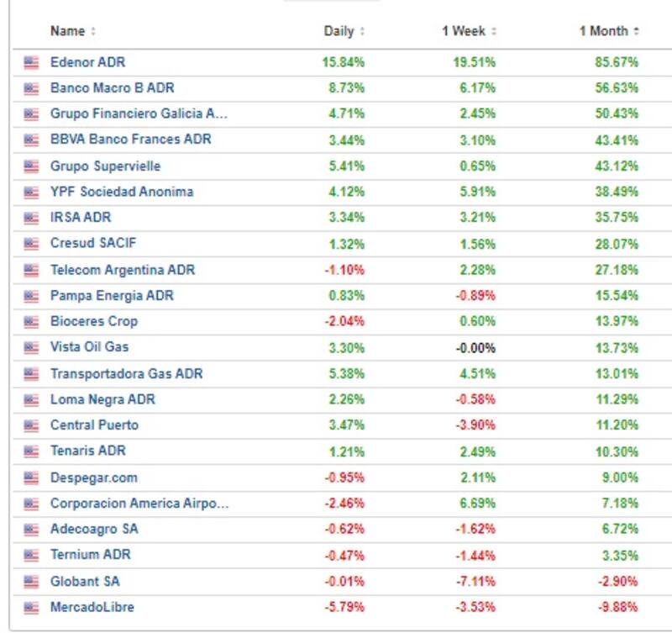This screenshot has width=672, height=633.
Task: Click the flag icon next to Banco Macro B ADR
Action: 31,88
